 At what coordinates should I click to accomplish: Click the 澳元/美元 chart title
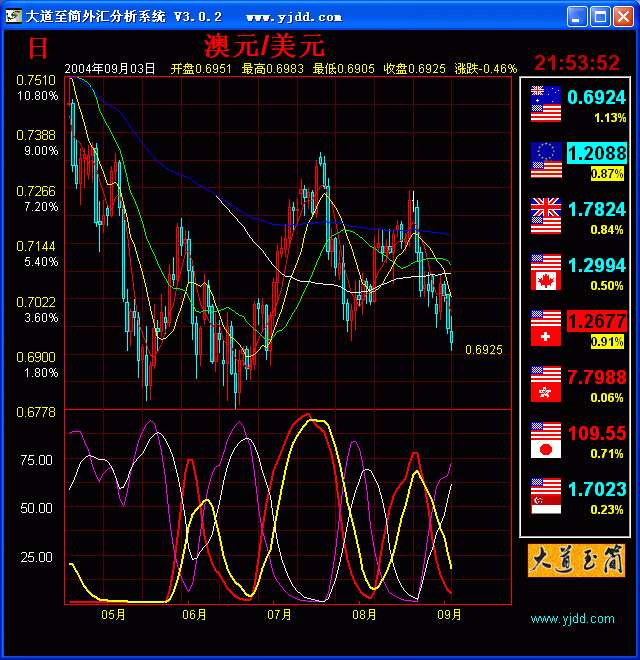point(264,45)
